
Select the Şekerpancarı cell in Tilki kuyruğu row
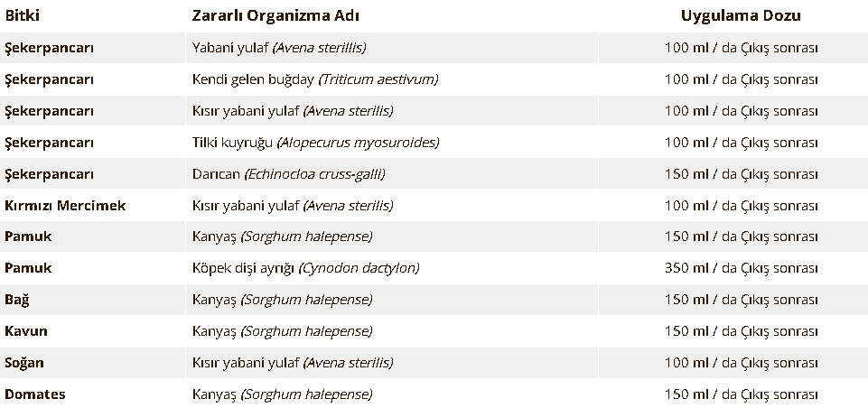pyautogui.click(x=49, y=143)
